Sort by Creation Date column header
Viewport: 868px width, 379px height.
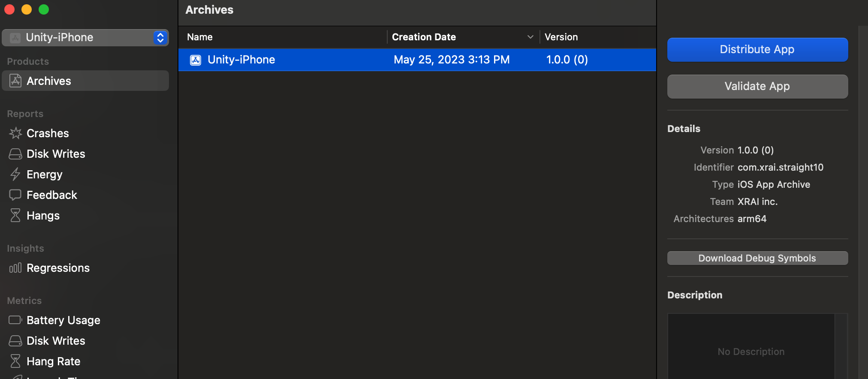point(424,37)
